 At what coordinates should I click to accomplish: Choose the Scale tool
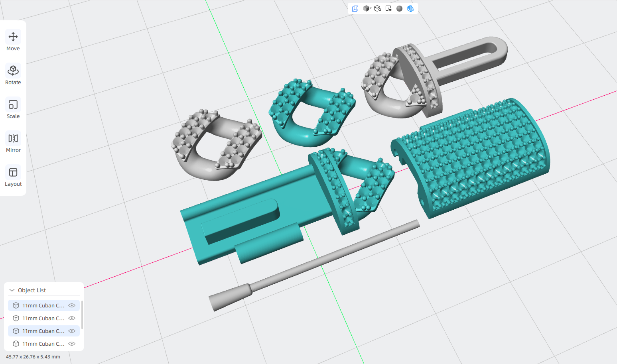click(13, 109)
